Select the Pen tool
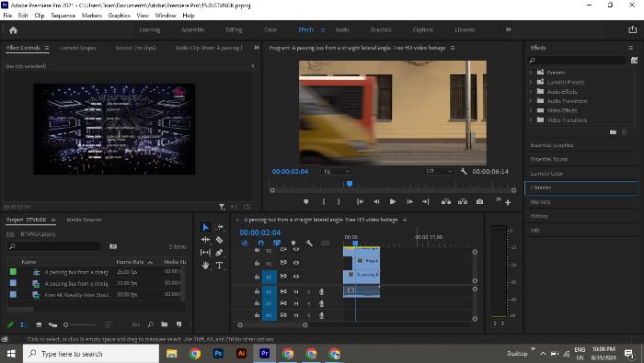 pos(219,252)
